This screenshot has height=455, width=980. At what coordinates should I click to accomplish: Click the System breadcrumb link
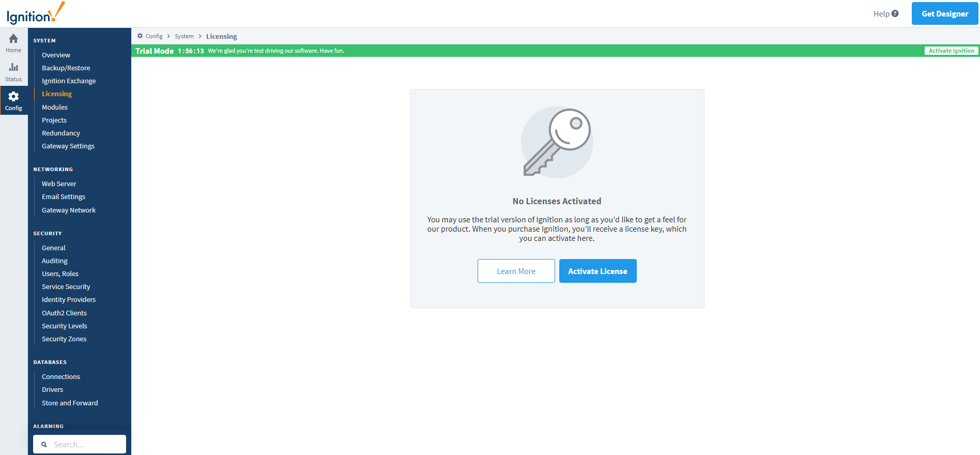(184, 36)
